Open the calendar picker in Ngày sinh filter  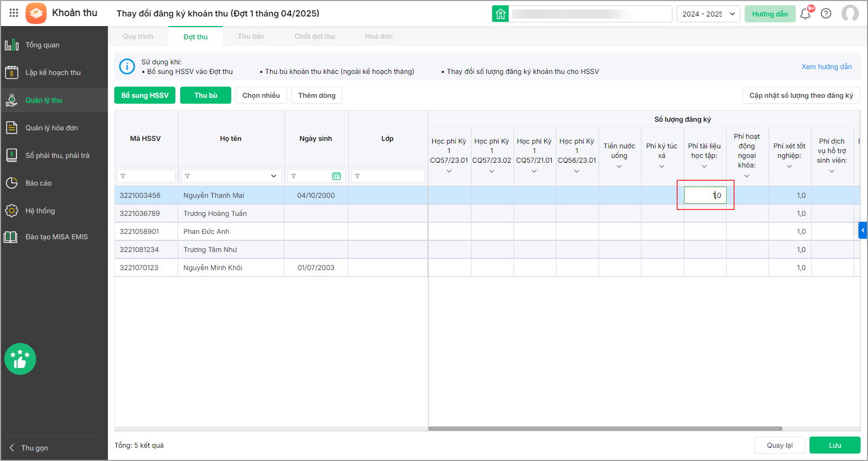tap(336, 176)
